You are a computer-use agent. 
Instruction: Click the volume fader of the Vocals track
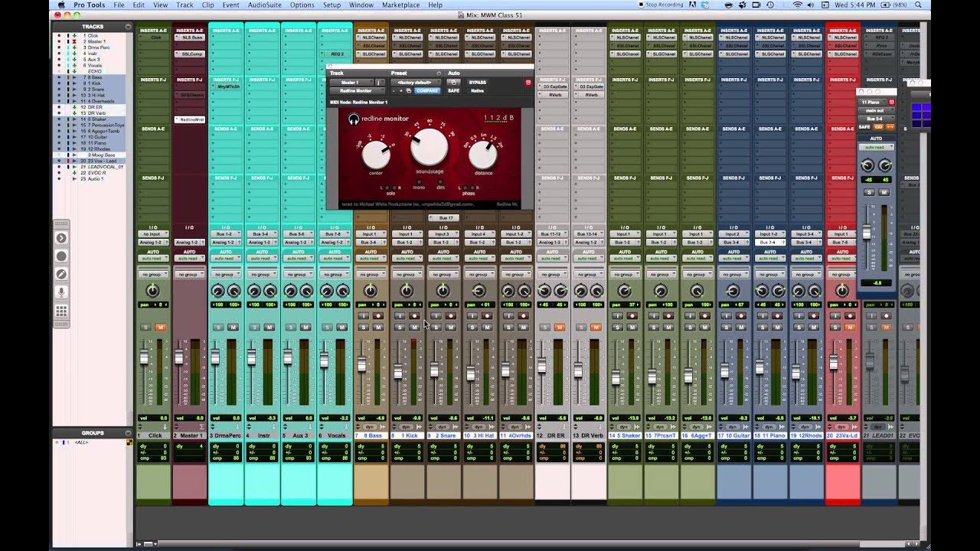point(325,360)
